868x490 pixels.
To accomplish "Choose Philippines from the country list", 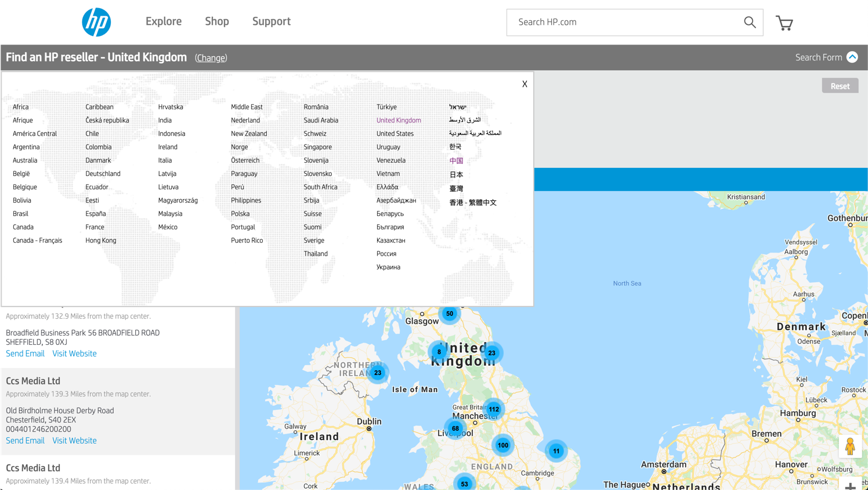I will (246, 200).
